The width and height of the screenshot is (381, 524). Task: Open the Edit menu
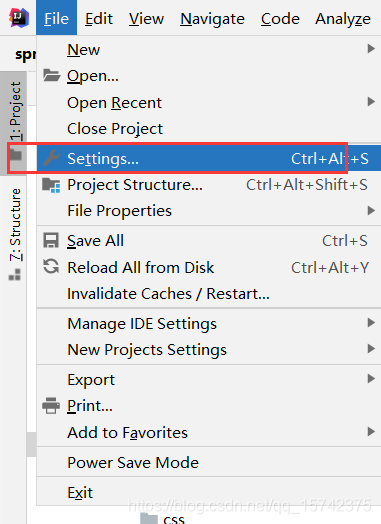[99, 19]
